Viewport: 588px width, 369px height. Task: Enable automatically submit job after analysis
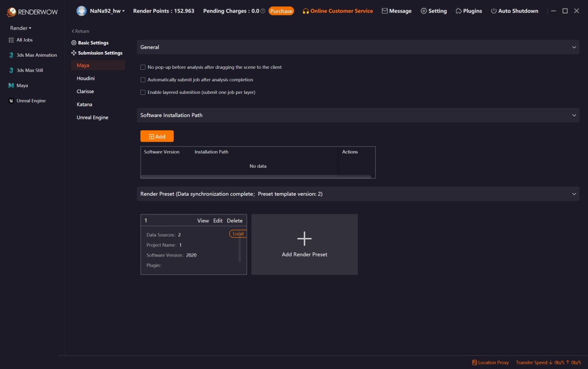point(143,80)
